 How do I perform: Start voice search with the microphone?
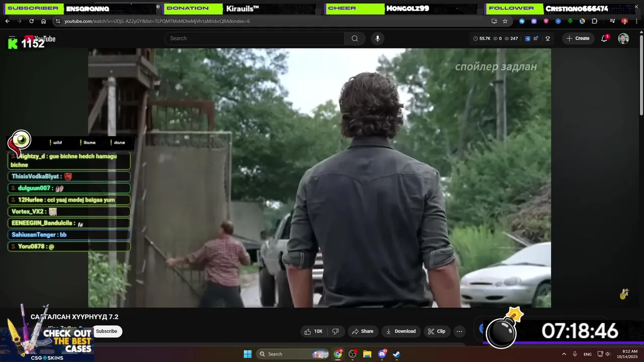tap(377, 39)
